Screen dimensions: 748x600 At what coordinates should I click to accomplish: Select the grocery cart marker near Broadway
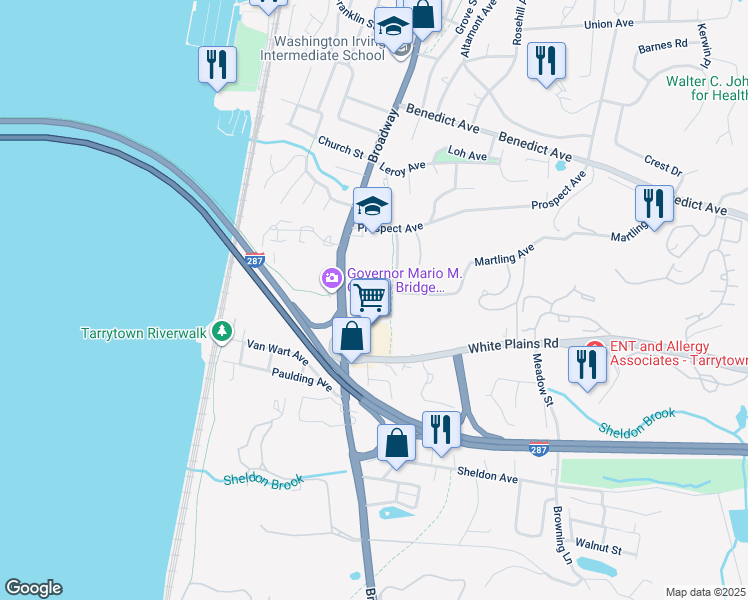coord(370,300)
